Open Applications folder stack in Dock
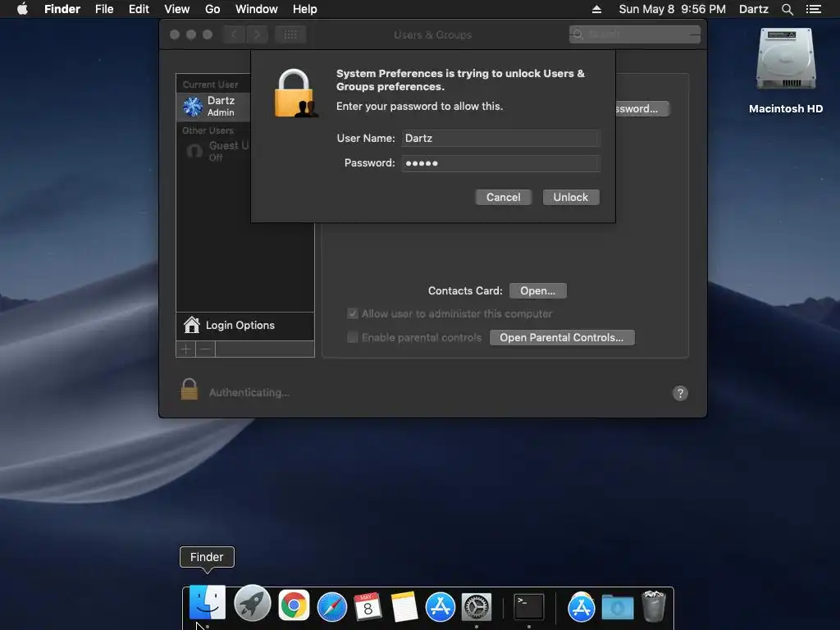Viewport: 840px width, 630px height. coord(582,607)
